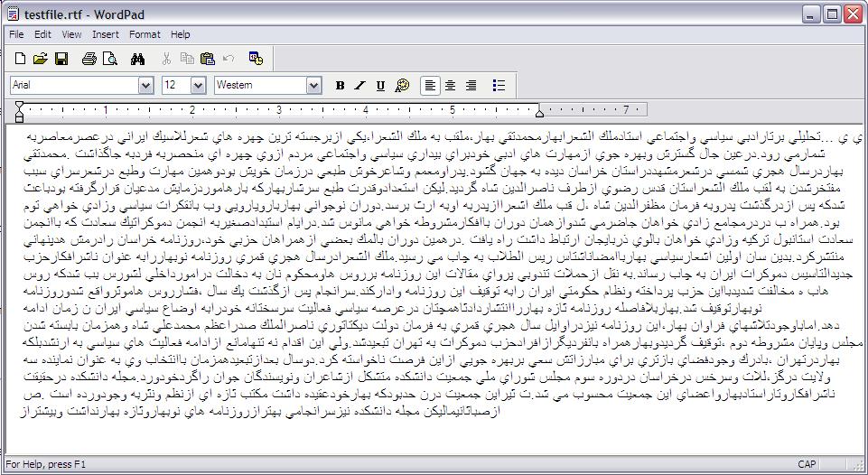Open the Format menu
This screenshot has height=475, width=868.
click(x=145, y=34)
